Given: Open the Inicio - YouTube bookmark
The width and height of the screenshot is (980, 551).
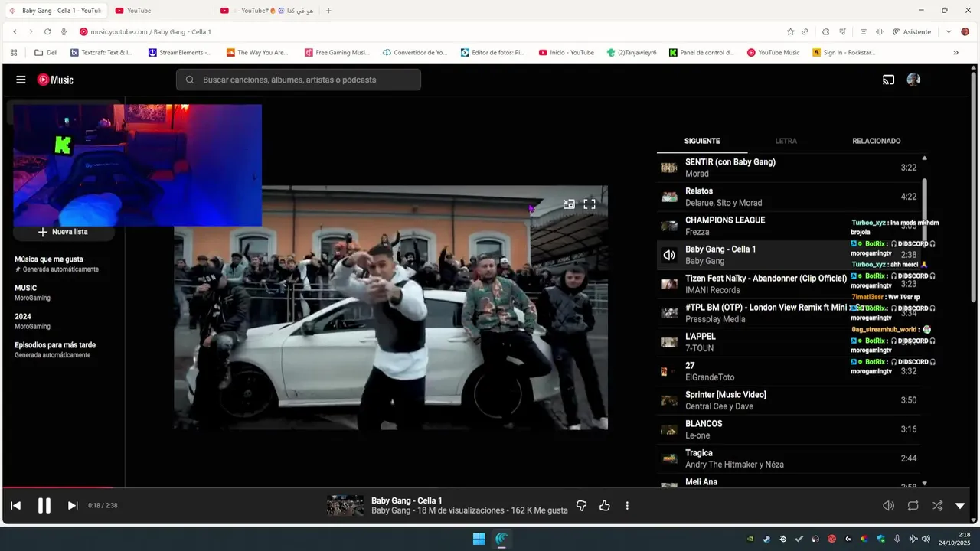Looking at the screenshot, I should [x=566, y=53].
